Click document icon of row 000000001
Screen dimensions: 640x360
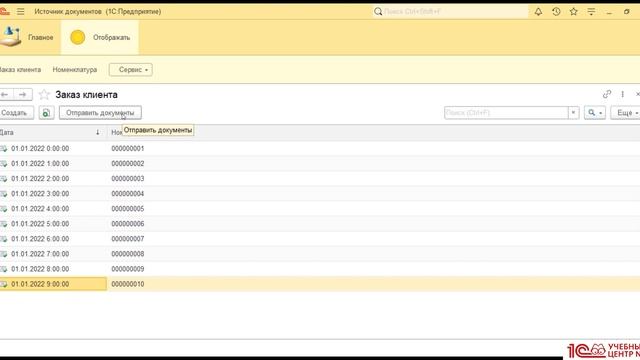point(4,149)
